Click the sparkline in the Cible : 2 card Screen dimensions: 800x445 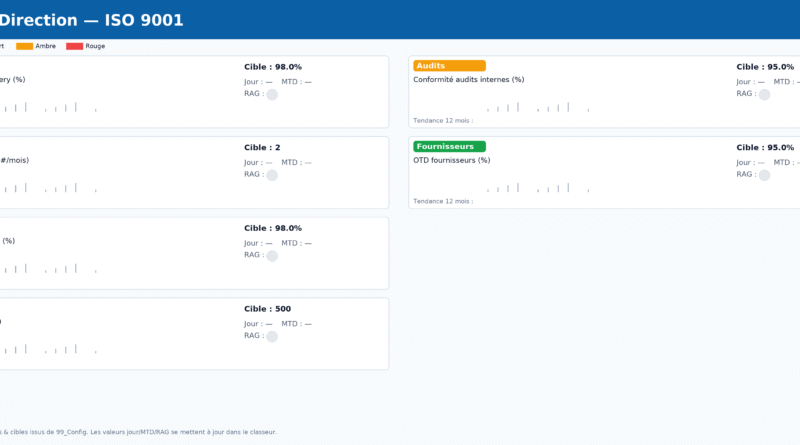coord(50,187)
